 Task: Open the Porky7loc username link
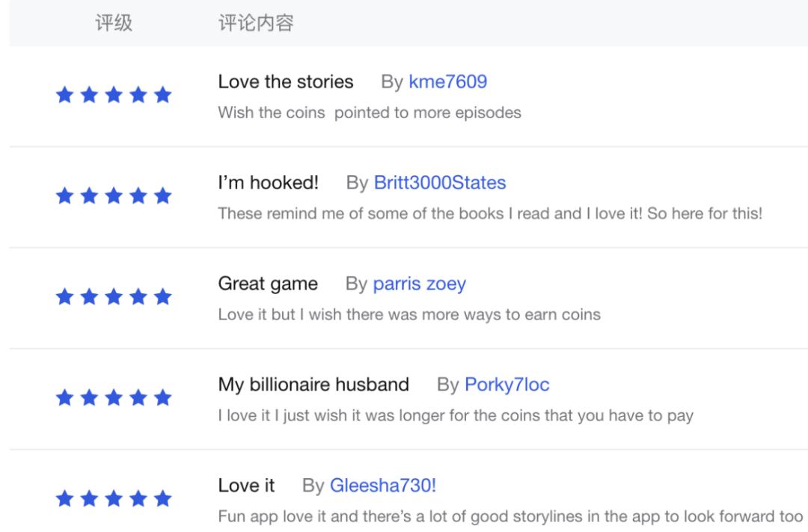click(x=506, y=385)
